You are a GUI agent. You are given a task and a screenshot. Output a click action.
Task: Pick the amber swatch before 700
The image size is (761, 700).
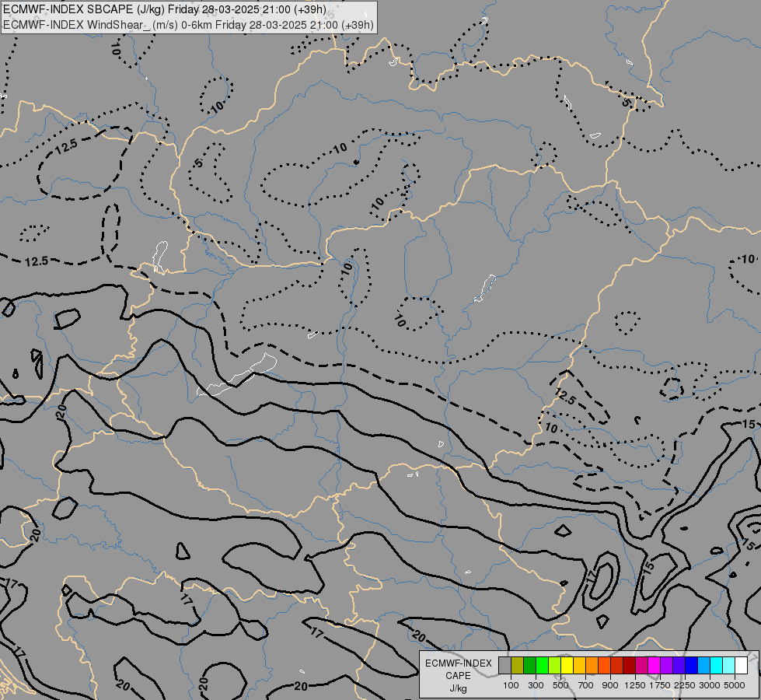579,665
